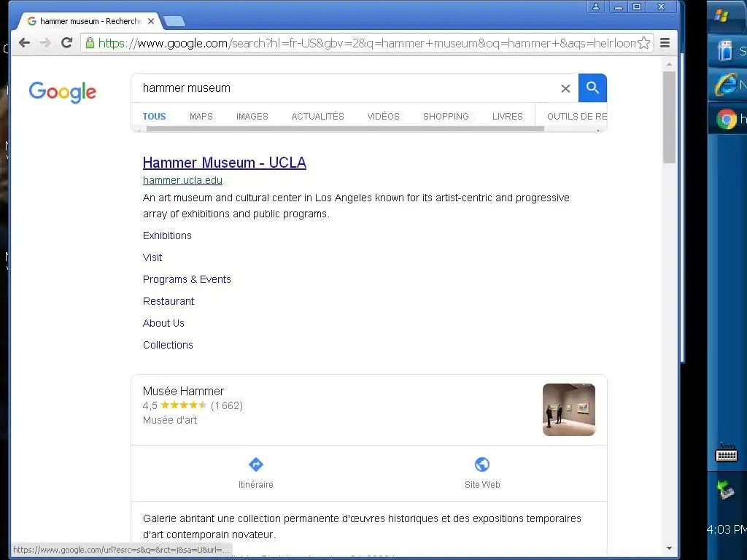The width and height of the screenshot is (747, 560).
Task: Click the Chrome icon in the taskbar
Action: 727,119
